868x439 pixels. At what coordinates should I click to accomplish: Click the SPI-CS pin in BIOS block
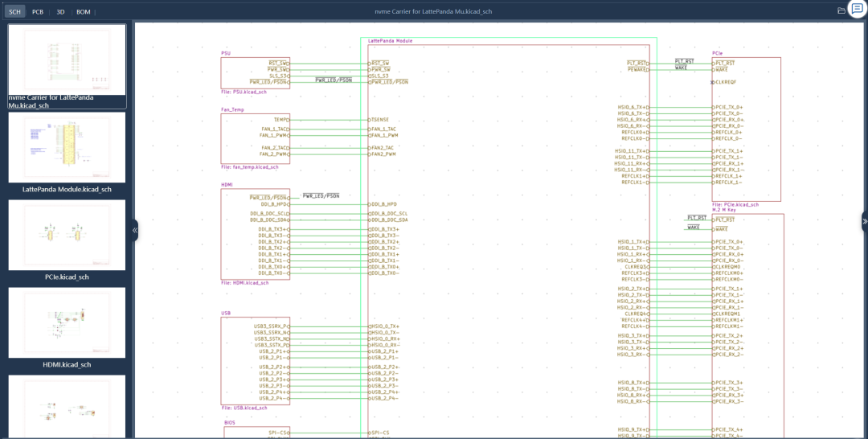coord(280,433)
